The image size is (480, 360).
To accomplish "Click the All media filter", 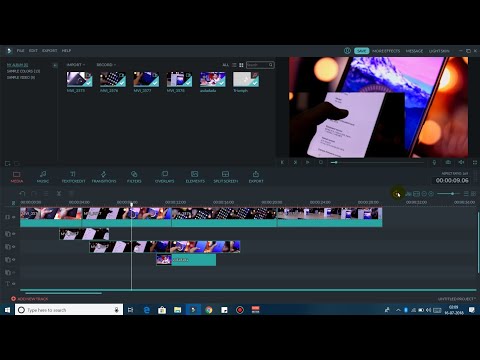I will [x=226, y=65].
